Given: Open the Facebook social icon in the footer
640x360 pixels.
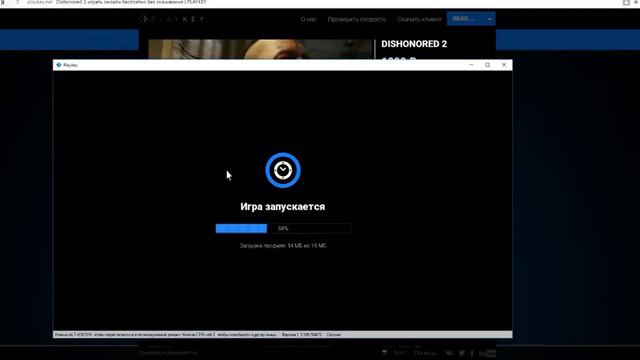Looking at the screenshot, I should pos(472,353).
